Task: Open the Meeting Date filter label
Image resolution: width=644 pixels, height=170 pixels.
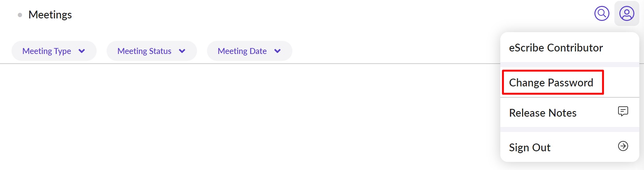Action: click(x=242, y=51)
